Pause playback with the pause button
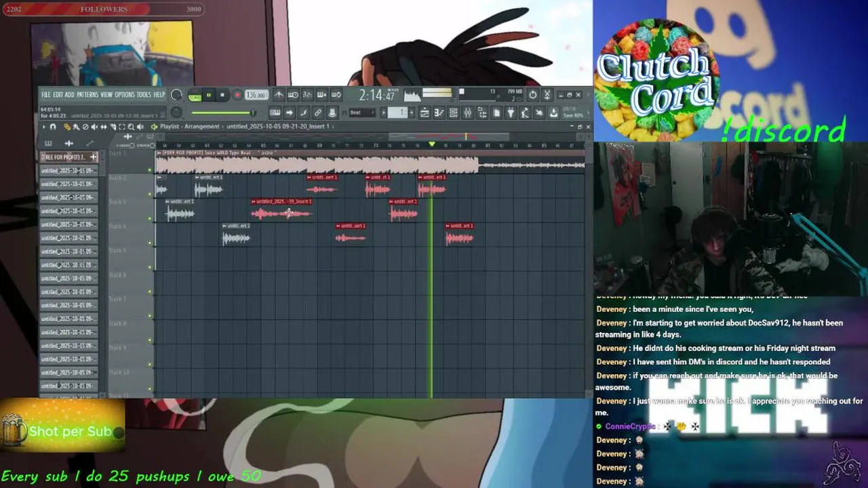Screen dimensions: 868x488 [209, 95]
